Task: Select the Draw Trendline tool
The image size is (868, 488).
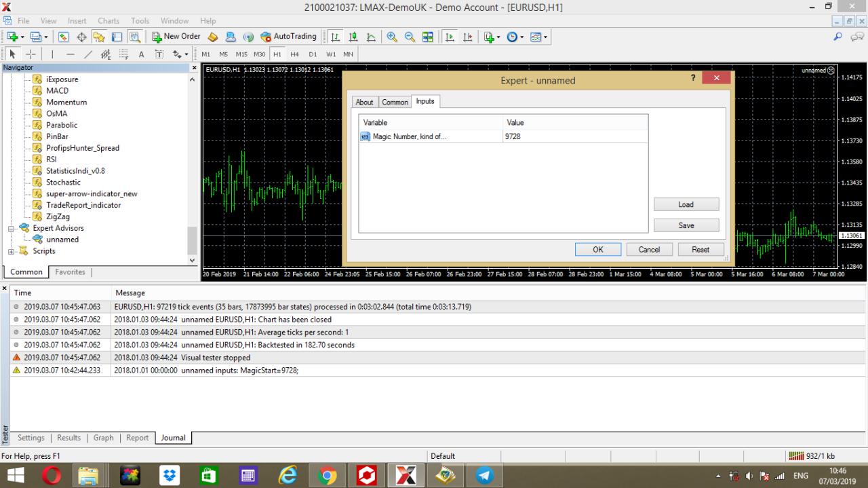Action: (x=88, y=54)
